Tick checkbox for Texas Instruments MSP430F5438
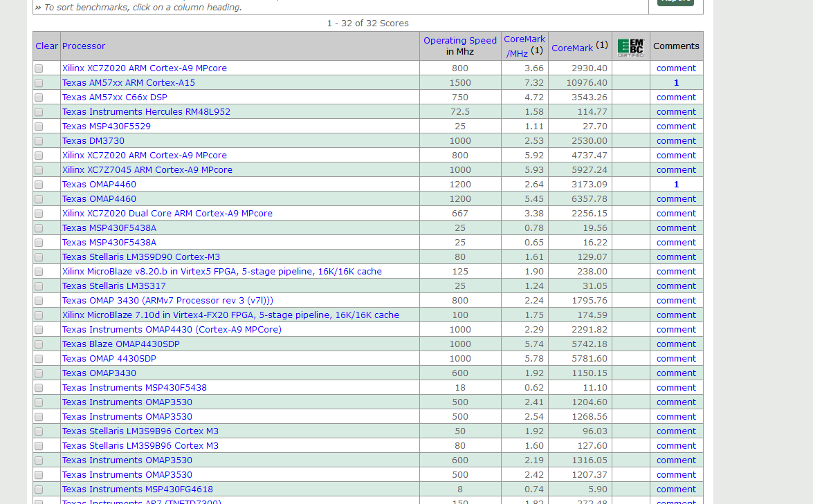The width and height of the screenshot is (813, 504). click(39, 387)
